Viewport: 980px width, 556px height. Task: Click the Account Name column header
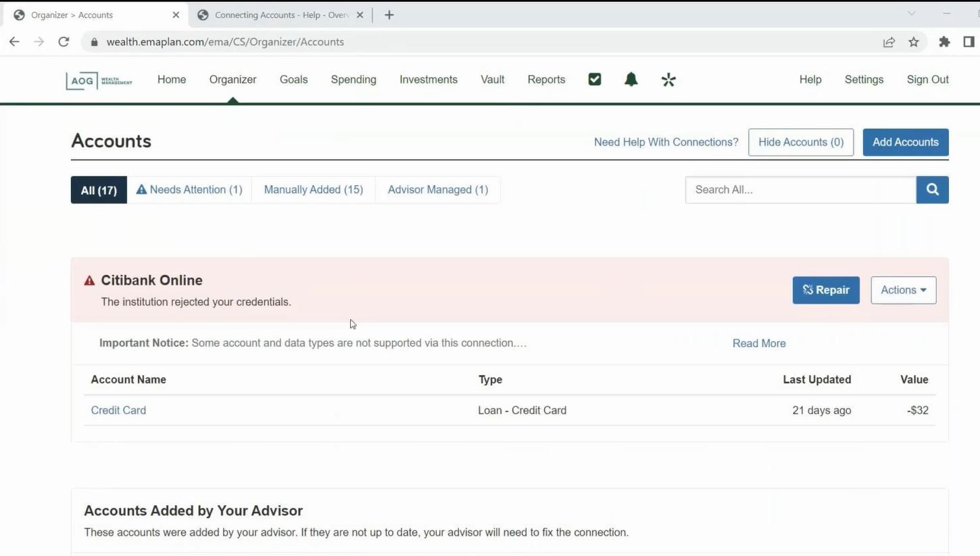tap(128, 380)
